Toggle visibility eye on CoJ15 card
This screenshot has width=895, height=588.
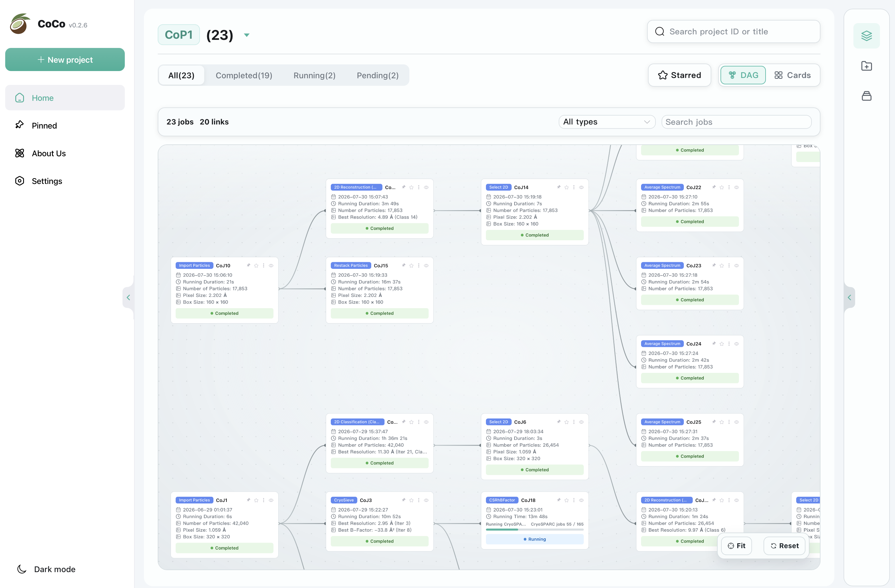coord(426,265)
